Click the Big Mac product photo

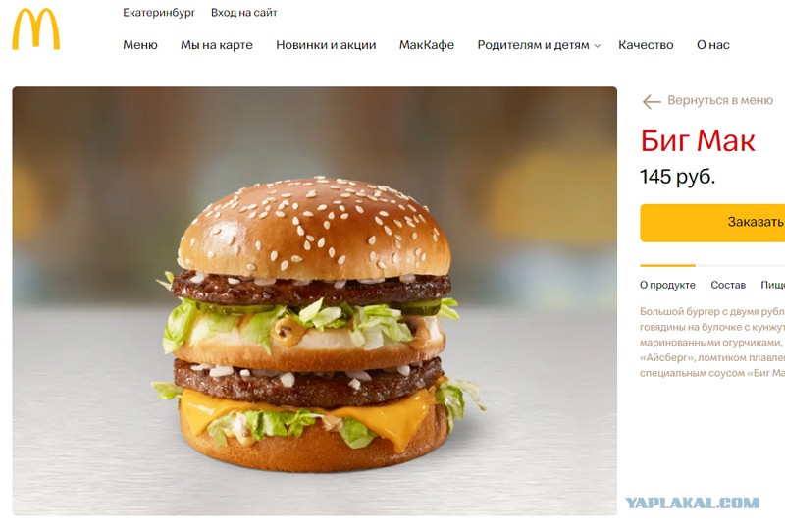click(x=314, y=301)
